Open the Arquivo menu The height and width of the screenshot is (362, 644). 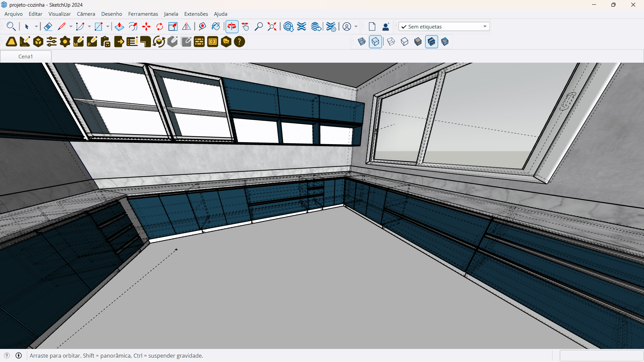tap(13, 14)
